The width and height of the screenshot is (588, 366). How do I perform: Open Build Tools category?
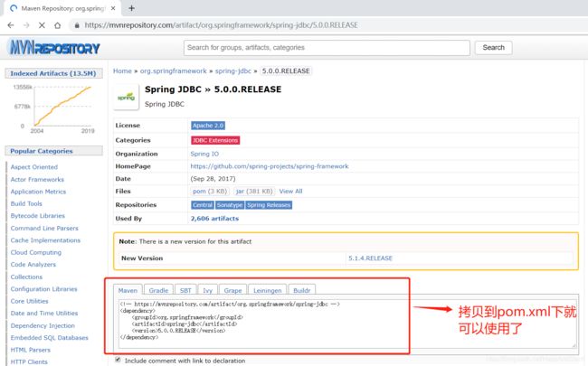point(26,203)
